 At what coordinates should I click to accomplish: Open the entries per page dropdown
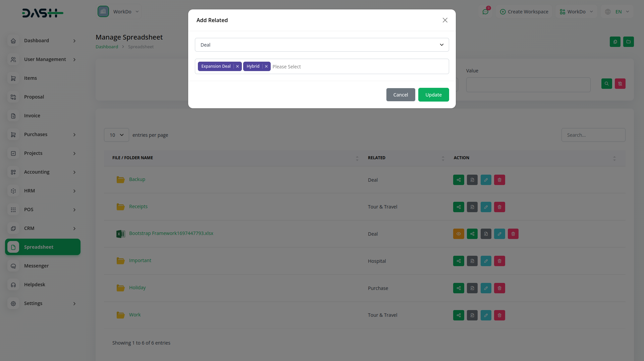[116, 135]
